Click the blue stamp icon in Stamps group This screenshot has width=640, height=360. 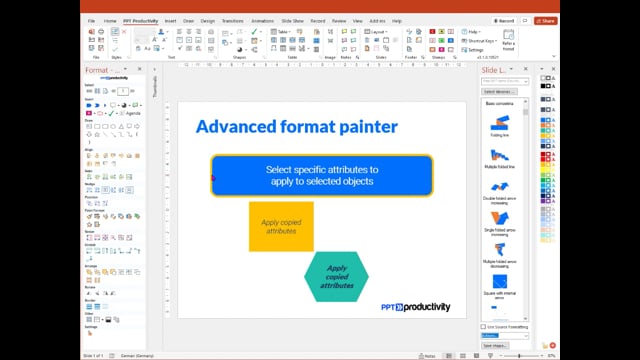click(451, 40)
